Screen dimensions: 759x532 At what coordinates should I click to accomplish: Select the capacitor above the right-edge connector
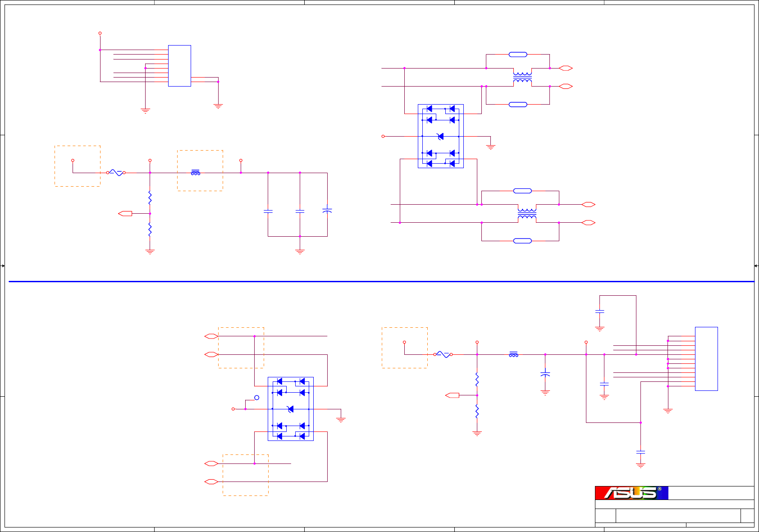tap(599, 311)
